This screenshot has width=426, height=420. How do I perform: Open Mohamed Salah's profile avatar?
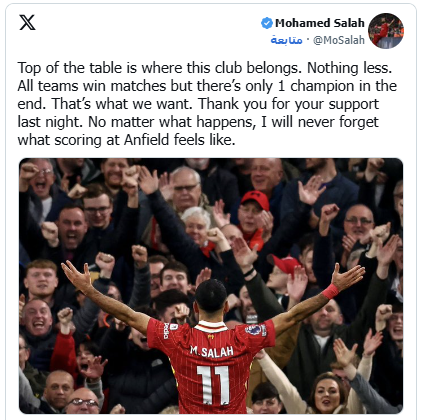386,31
